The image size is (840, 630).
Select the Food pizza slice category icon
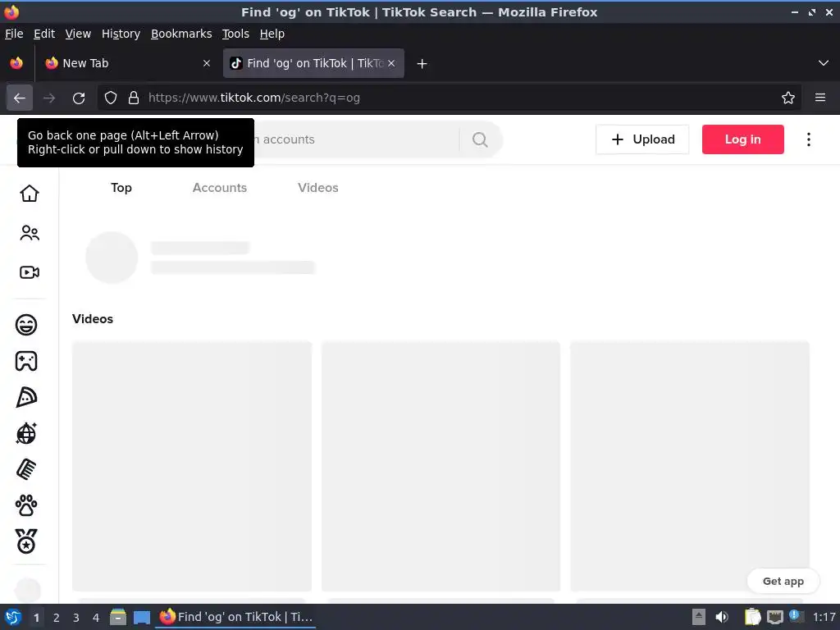26,397
